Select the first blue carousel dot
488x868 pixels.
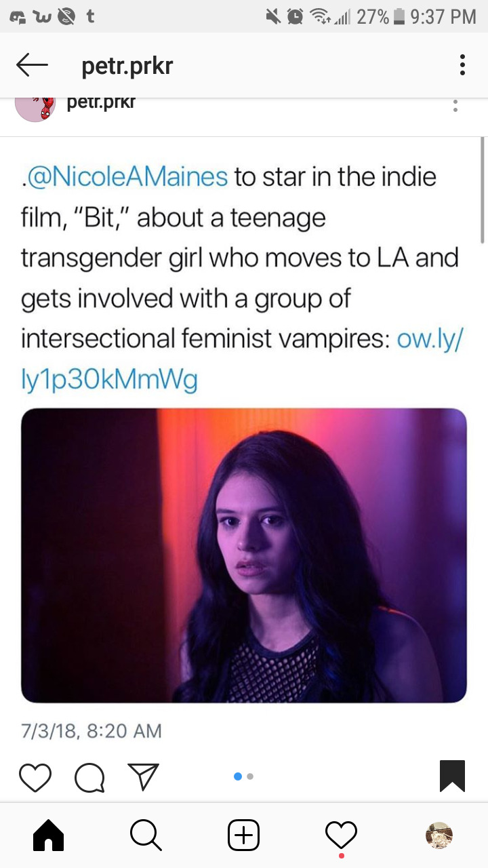pyautogui.click(x=238, y=776)
